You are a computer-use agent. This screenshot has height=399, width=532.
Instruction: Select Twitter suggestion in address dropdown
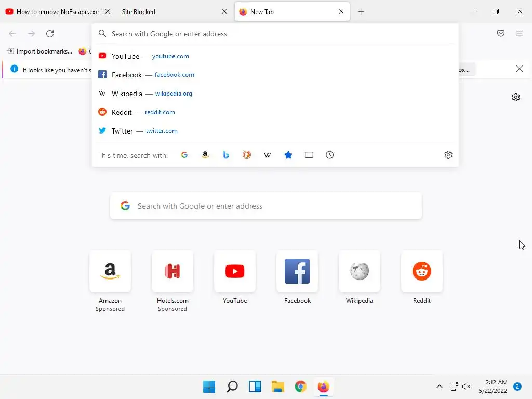[x=275, y=130]
